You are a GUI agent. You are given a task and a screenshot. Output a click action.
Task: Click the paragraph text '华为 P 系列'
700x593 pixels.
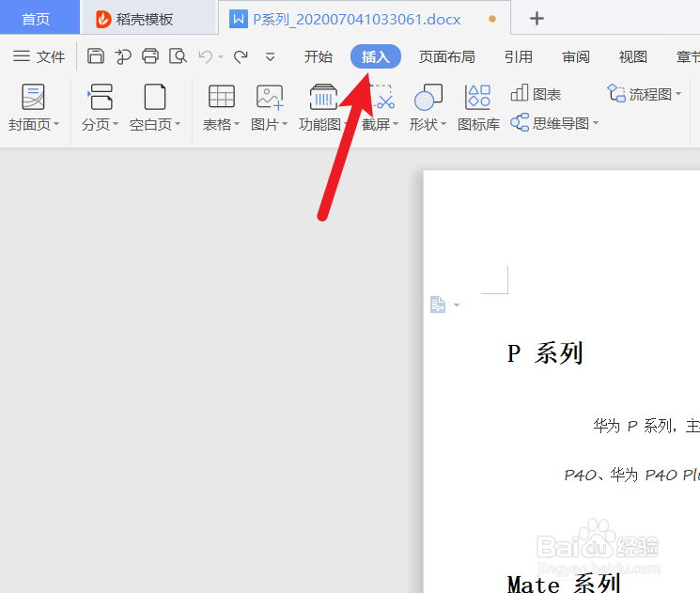click(x=631, y=426)
